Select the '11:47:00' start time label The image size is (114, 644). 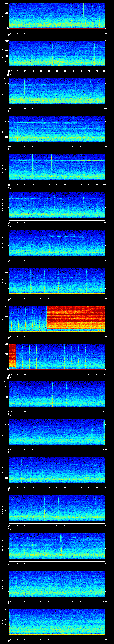(9, 639)
